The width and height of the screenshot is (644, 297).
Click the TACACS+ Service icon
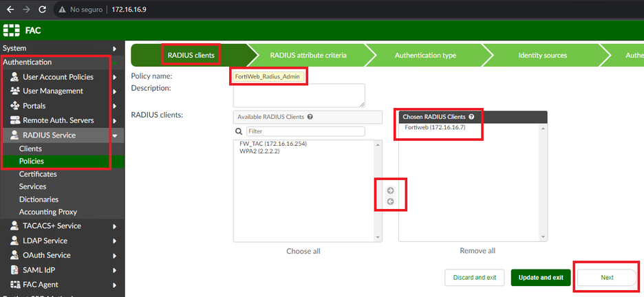coord(14,225)
